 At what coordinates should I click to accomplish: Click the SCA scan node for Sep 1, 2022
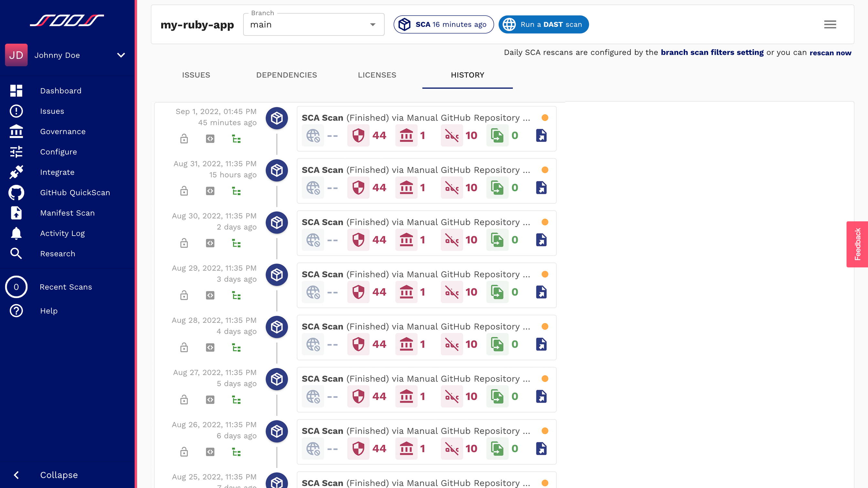point(277,118)
